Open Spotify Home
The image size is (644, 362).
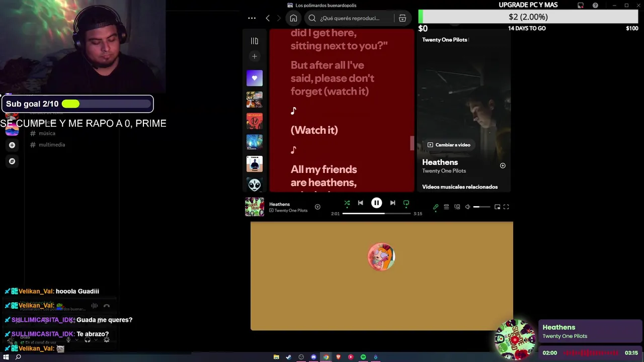(293, 18)
